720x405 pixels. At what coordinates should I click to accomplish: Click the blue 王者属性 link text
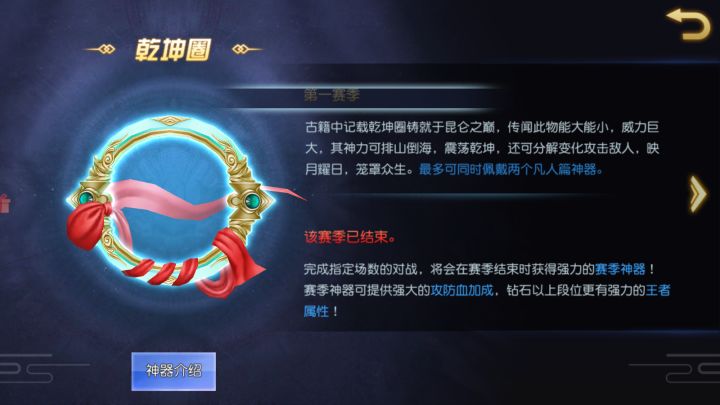pyautogui.click(x=658, y=290)
